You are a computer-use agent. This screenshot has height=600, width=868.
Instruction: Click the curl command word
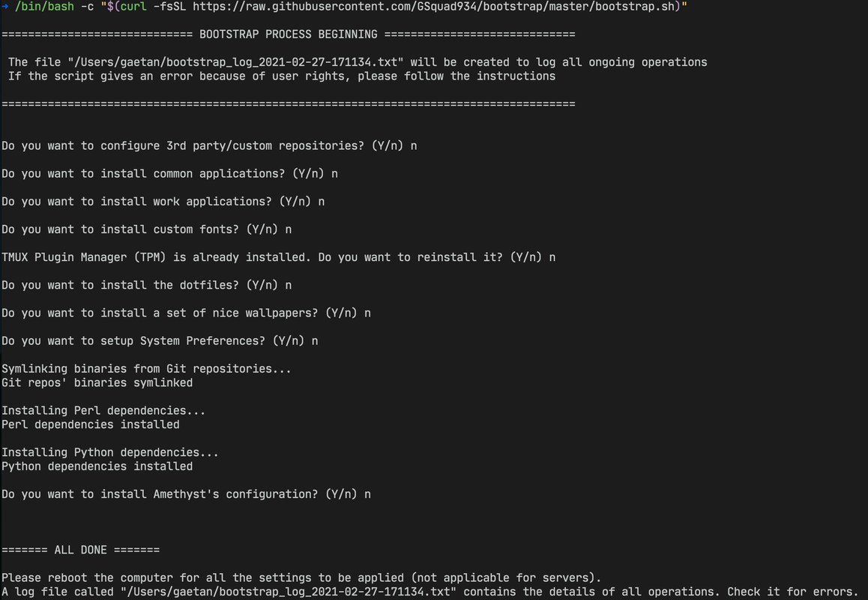133,7
